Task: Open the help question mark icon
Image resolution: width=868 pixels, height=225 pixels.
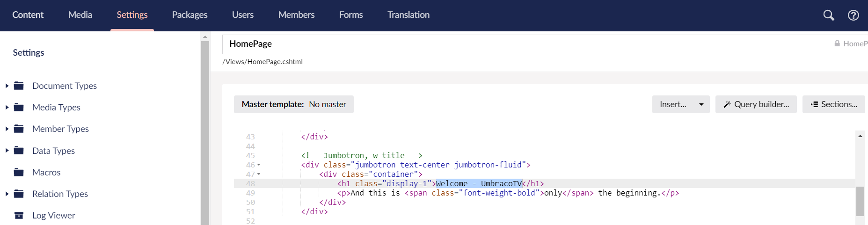Action: (853, 15)
